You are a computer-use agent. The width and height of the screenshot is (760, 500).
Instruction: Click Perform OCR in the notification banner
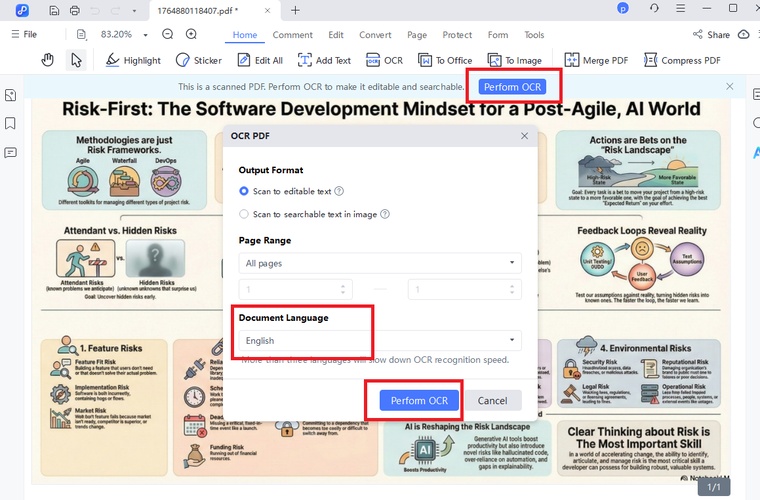pyautogui.click(x=512, y=87)
